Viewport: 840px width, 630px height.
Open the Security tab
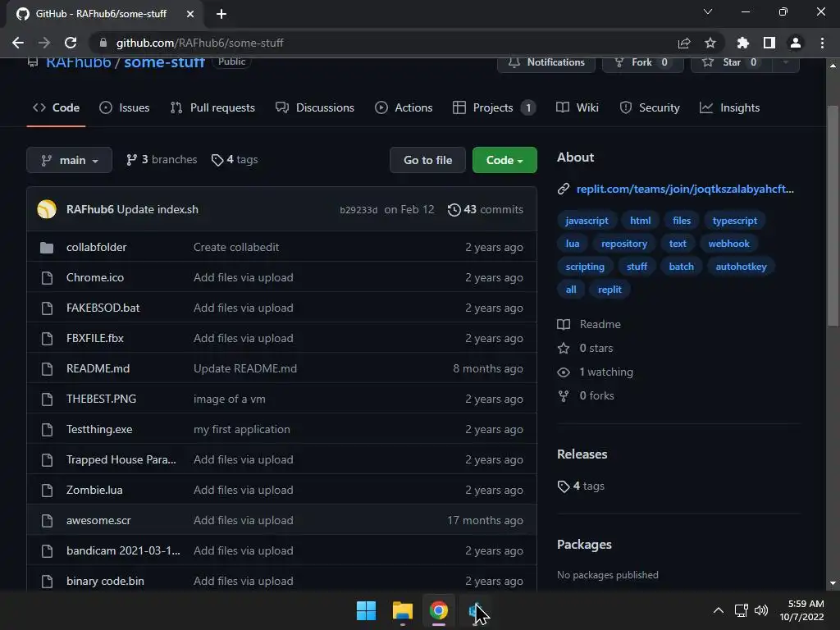point(650,107)
